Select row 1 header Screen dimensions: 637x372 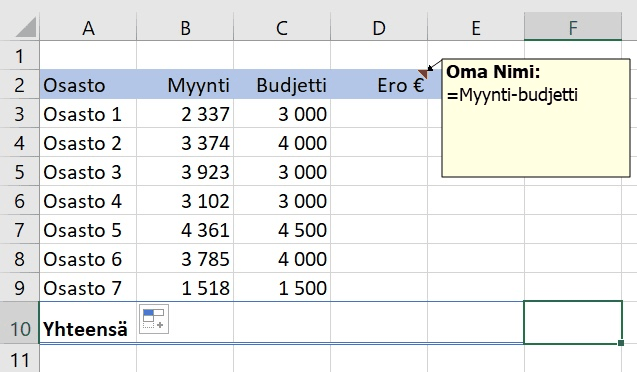click(x=20, y=55)
